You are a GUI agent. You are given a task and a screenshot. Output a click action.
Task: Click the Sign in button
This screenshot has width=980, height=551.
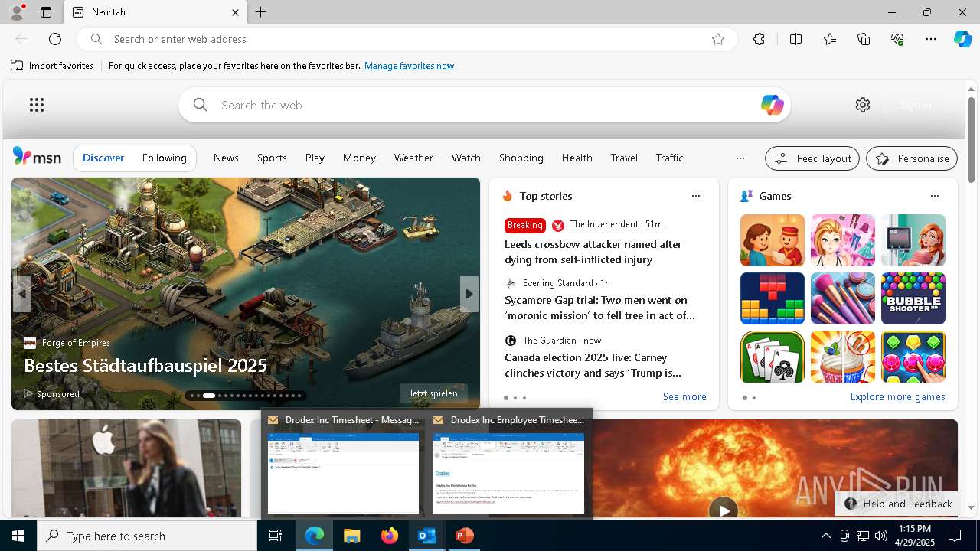point(916,105)
